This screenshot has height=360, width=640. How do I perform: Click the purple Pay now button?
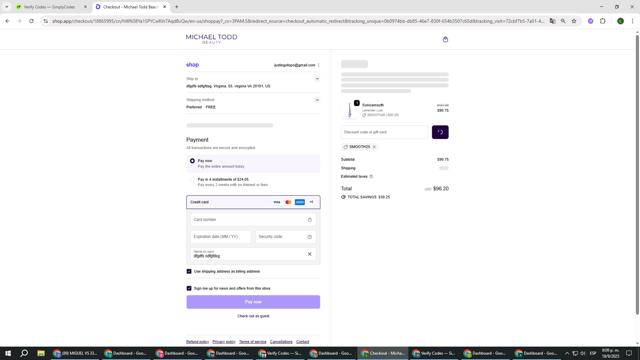pyautogui.click(x=253, y=302)
